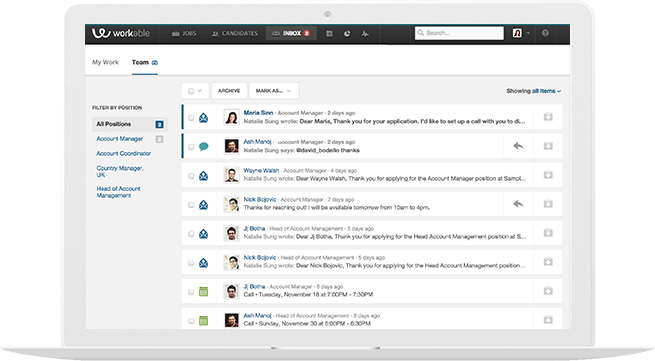Check the box for Wayne Walsh's message
655x361 pixels.
[x=191, y=176]
